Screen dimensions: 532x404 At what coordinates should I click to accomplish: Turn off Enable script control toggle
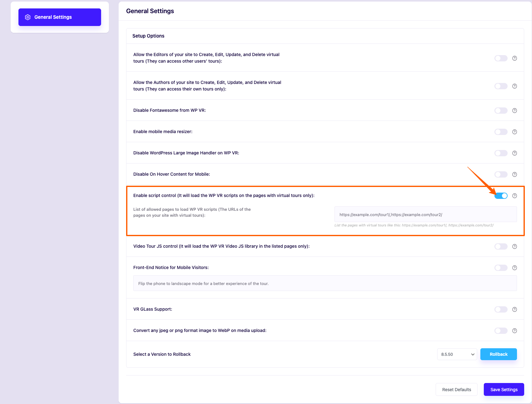501,196
